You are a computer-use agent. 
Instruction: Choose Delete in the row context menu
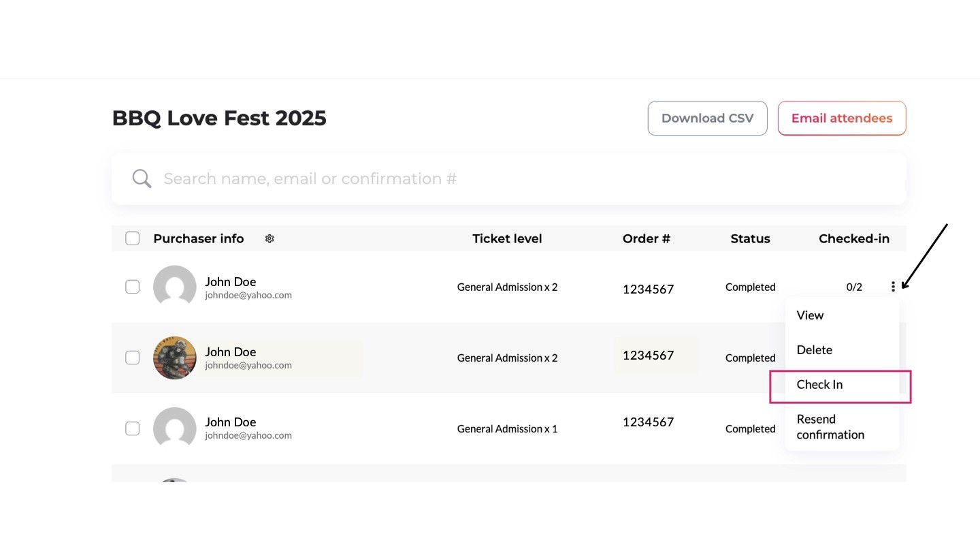[x=814, y=350]
